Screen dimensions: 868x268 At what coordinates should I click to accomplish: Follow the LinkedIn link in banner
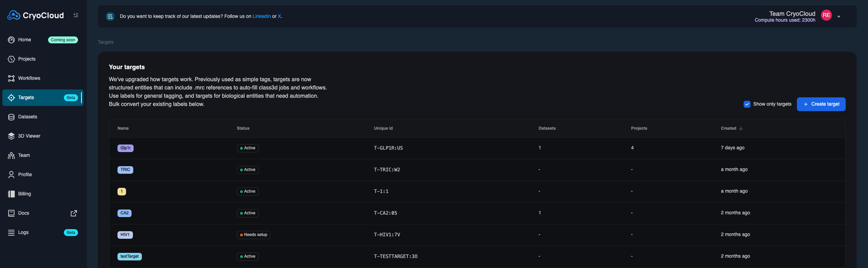[261, 17]
